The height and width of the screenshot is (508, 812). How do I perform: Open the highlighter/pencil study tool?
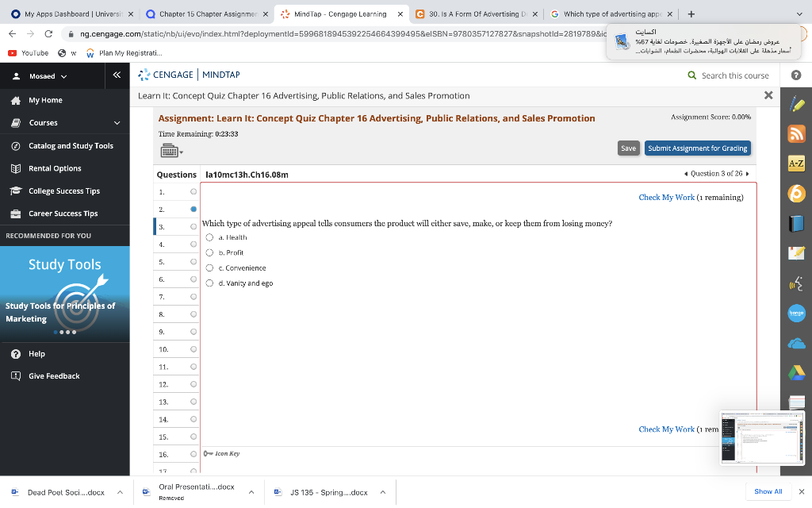[798, 103]
